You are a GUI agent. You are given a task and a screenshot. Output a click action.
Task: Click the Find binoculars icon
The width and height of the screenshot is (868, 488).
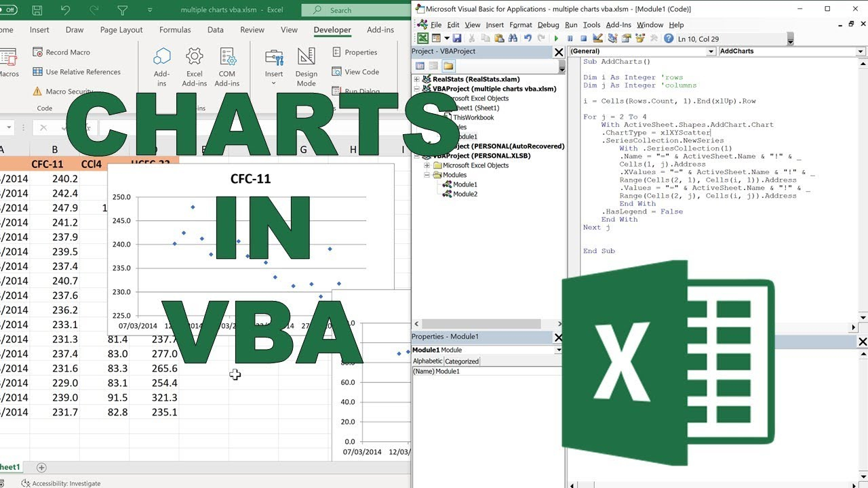511,39
